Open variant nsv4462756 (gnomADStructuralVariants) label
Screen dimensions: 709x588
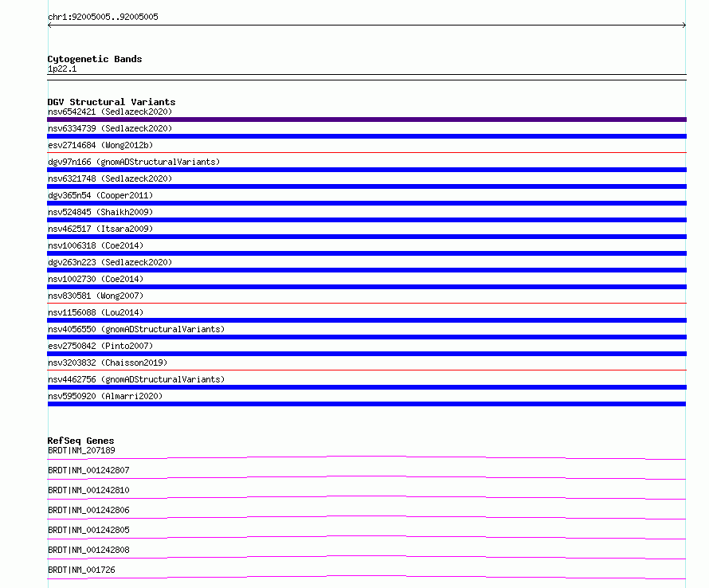136,379
